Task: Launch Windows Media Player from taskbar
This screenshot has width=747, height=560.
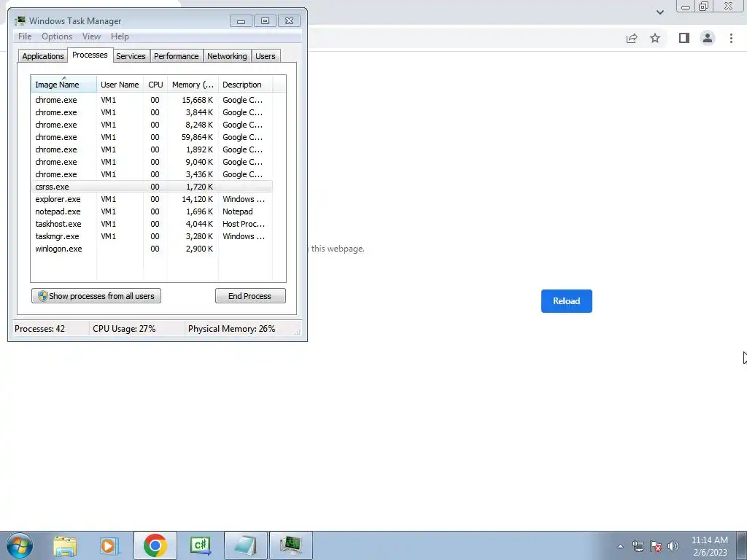Action: (x=109, y=545)
